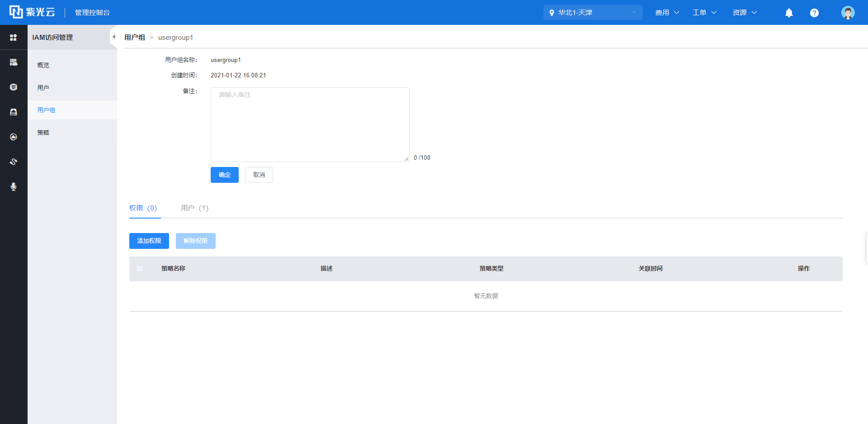
Task: Click the help question mark icon
Action: pos(814,13)
